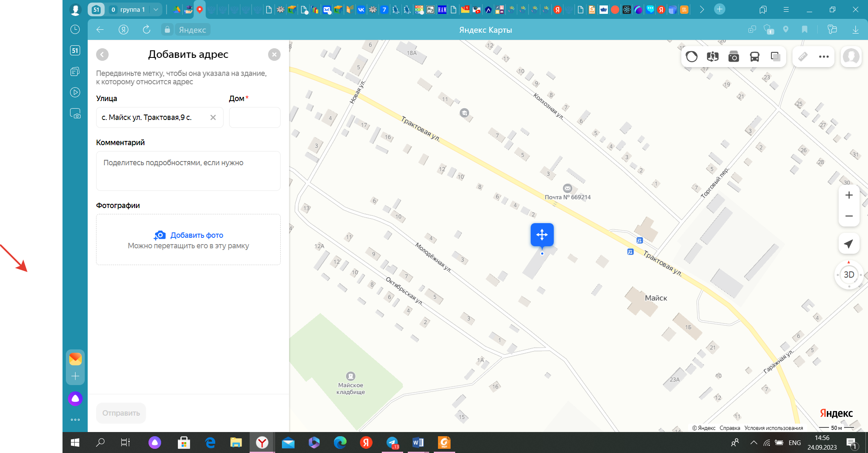This screenshot has height=453, width=868.
Task: Open sidebar tabs 51 icon
Action: [75, 51]
